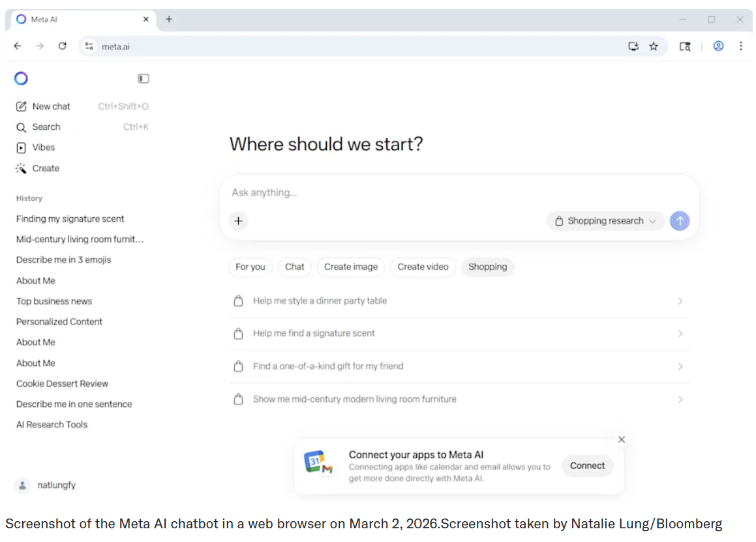Open 'AI Research Tools' history chat
This screenshot has width=756, height=542.
click(x=52, y=425)
